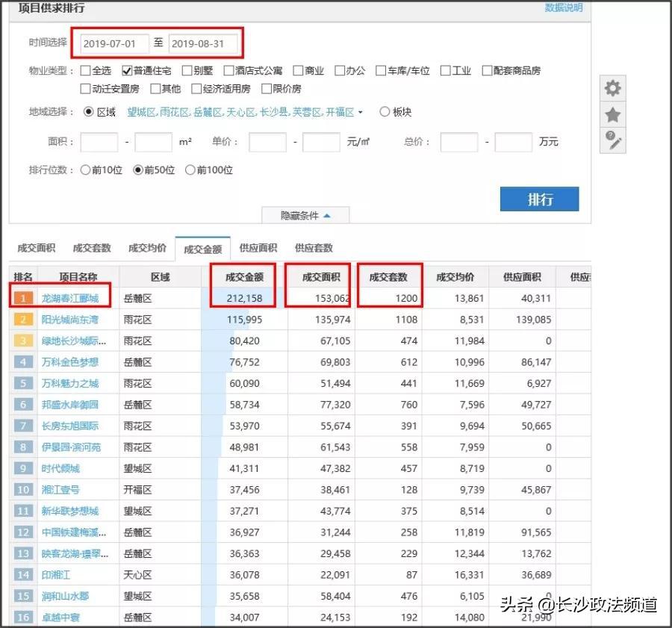Image resolution: width=672 pixels, height=628 pixels.
Task: Open the 龙湖春江郦城 project link
Action: pyautogui.click(x=72, y=297)
